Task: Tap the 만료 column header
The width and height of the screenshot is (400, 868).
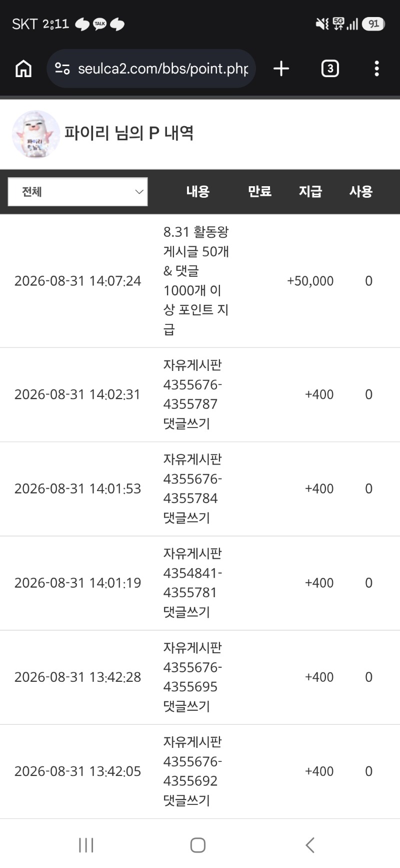Action: click(259, 191)
